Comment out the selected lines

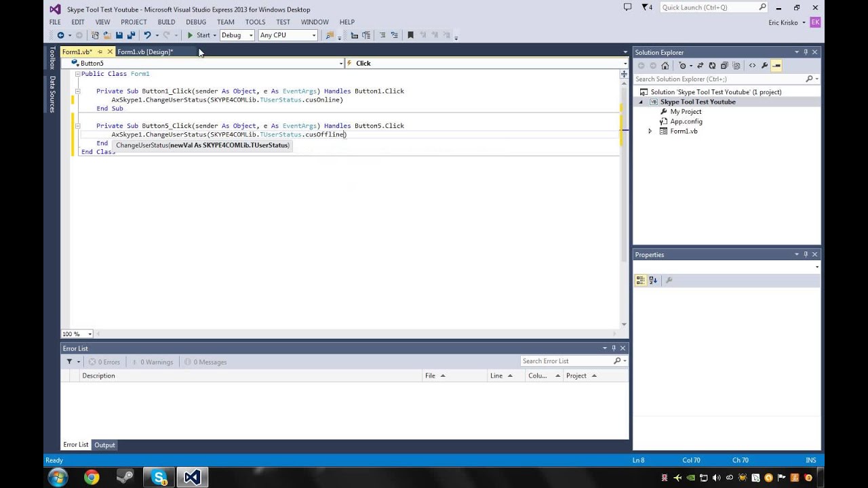click(x=382, y=35)
